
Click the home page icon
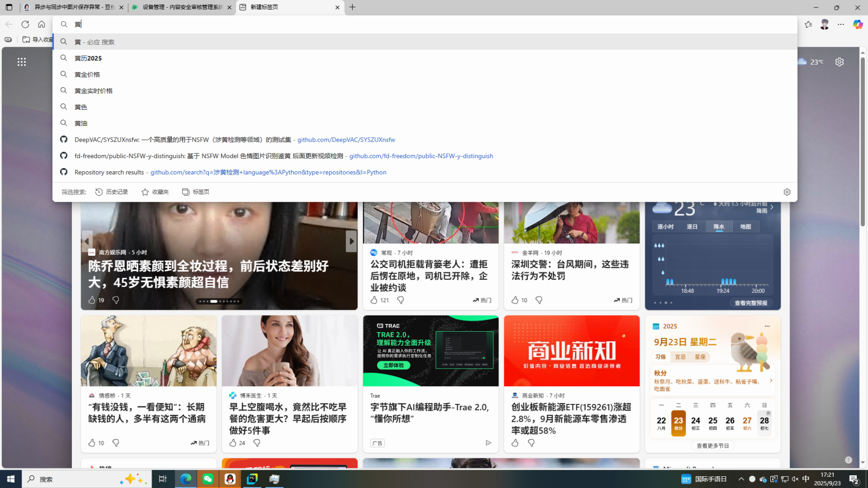[x=42, y=24]
